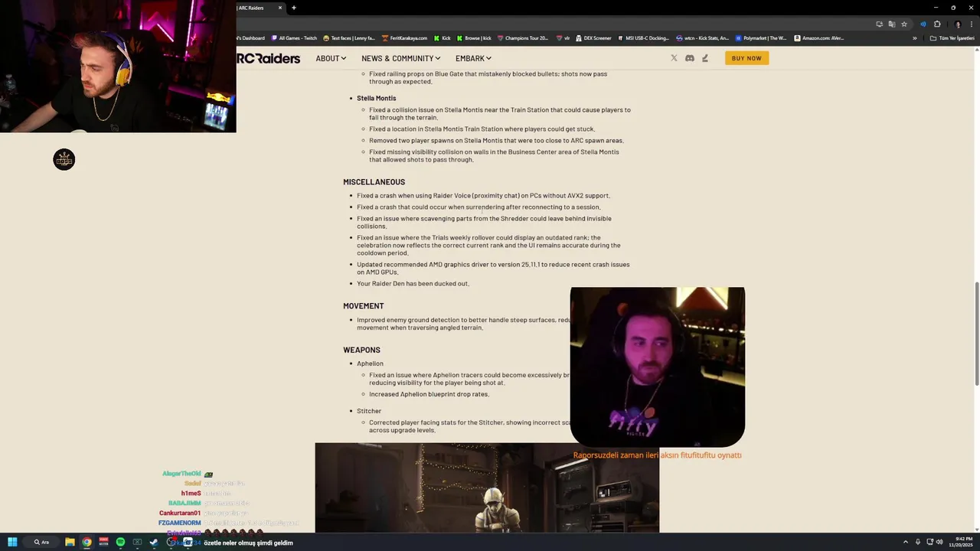The image size is (980, 551).
Task: Open the Polymarket bookmark
Action: point(761,37)
